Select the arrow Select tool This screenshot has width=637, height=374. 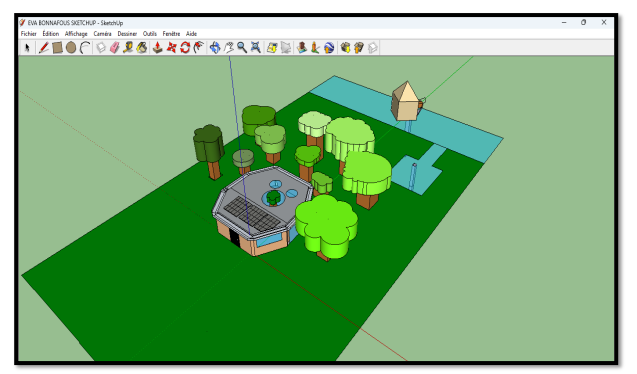pyautogui.click(x=27, y=48)
